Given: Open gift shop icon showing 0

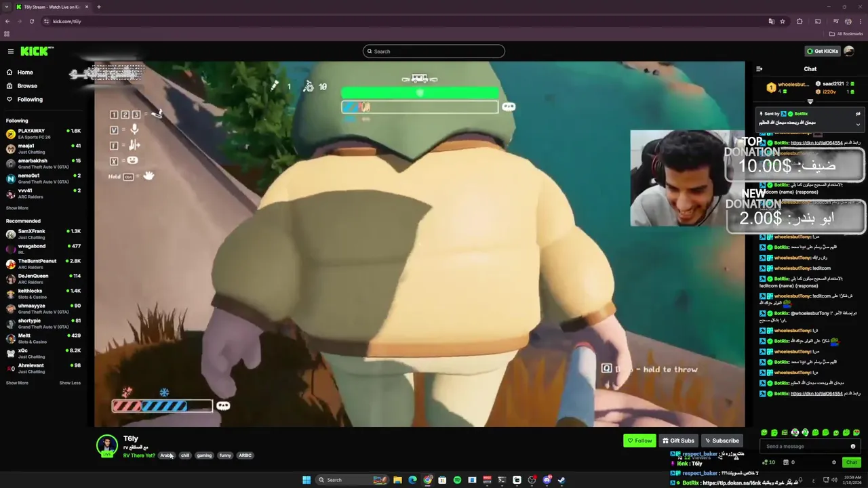Looking at the screenshot, I should [x=789, y=462].
